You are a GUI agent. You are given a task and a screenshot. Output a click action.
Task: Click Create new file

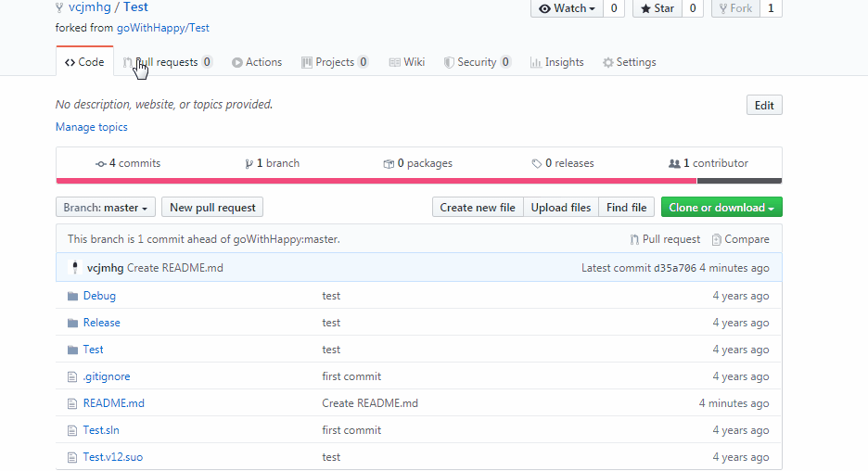click(478, 207)
